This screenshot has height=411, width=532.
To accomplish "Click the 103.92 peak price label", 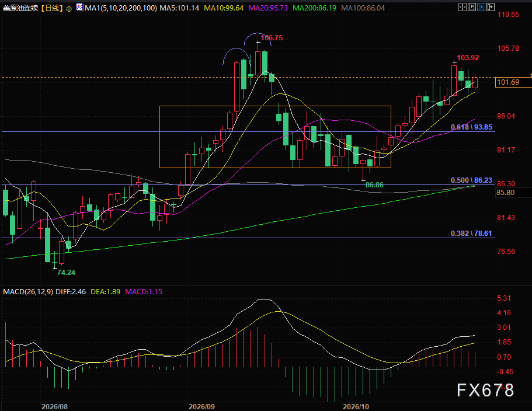I will 468,58.
